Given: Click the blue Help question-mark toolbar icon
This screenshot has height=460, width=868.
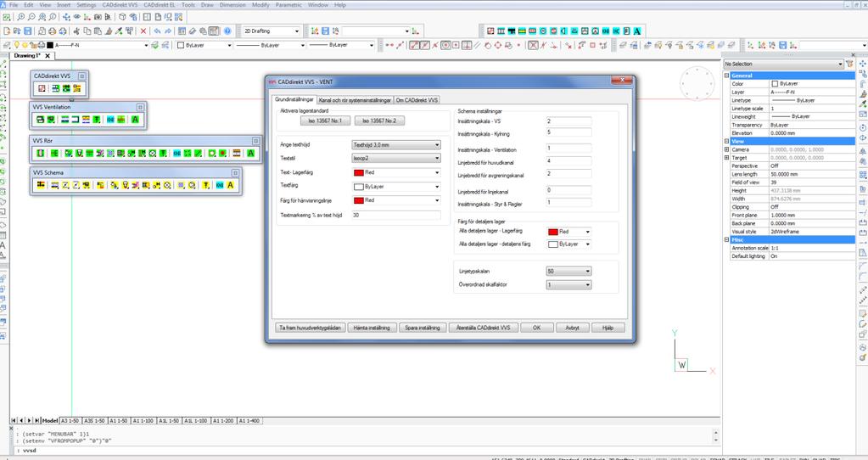Looking at the screenshot, I should point(227,31).
